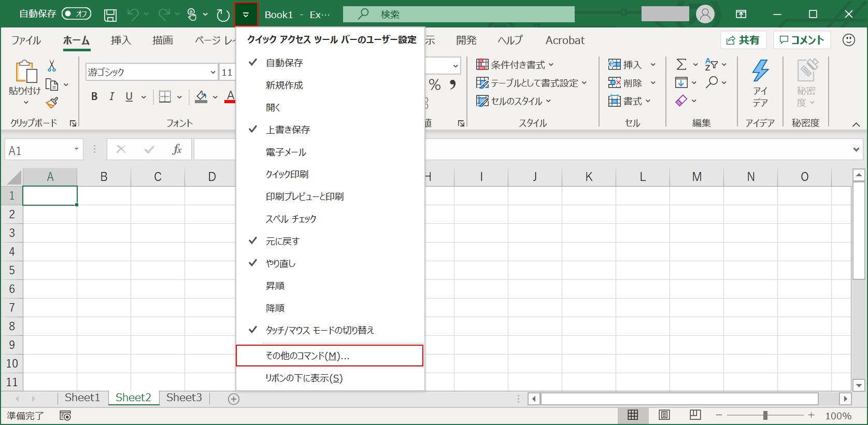Apply Italic formatting
Image resolution: width=868 pixels, height=425 pixels.
[x=111, y=96]
